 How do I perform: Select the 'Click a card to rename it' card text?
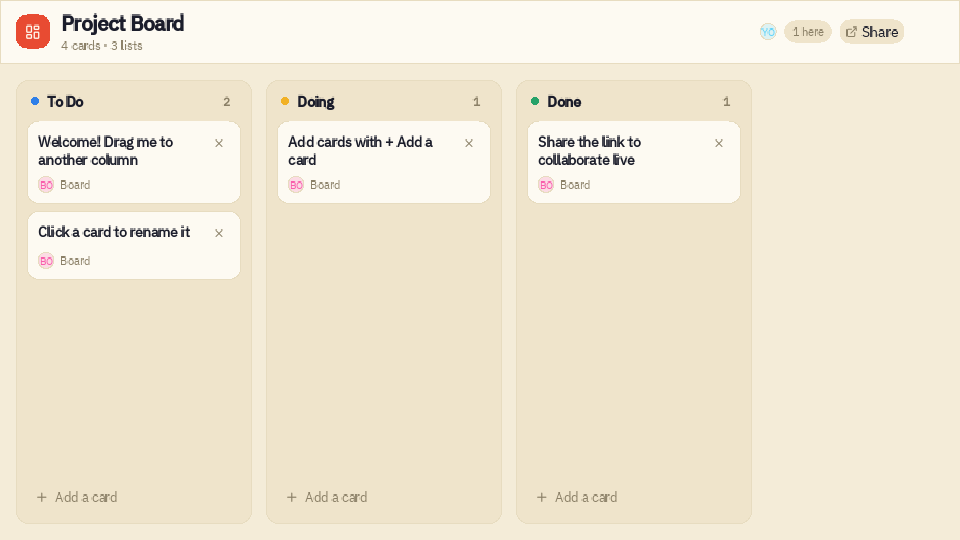pos(114,232)
